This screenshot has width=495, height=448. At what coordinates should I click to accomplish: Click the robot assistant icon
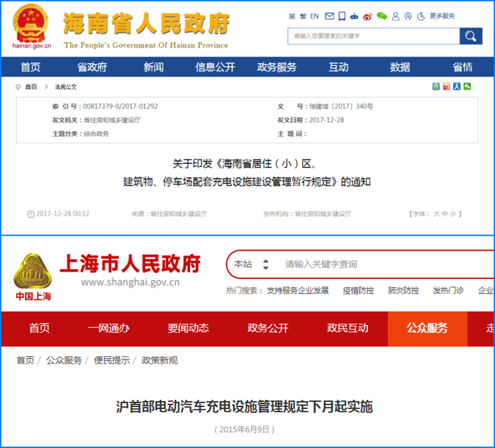tap(354, 16)
